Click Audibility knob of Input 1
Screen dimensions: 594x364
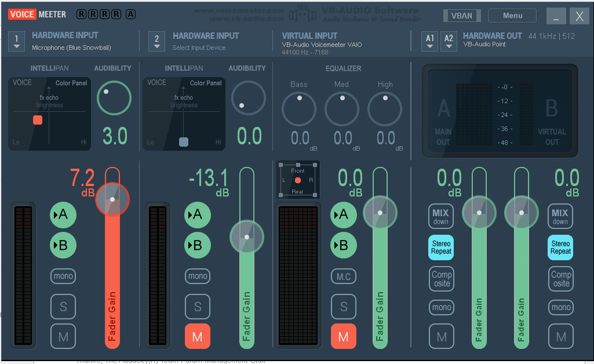(114, 98)
